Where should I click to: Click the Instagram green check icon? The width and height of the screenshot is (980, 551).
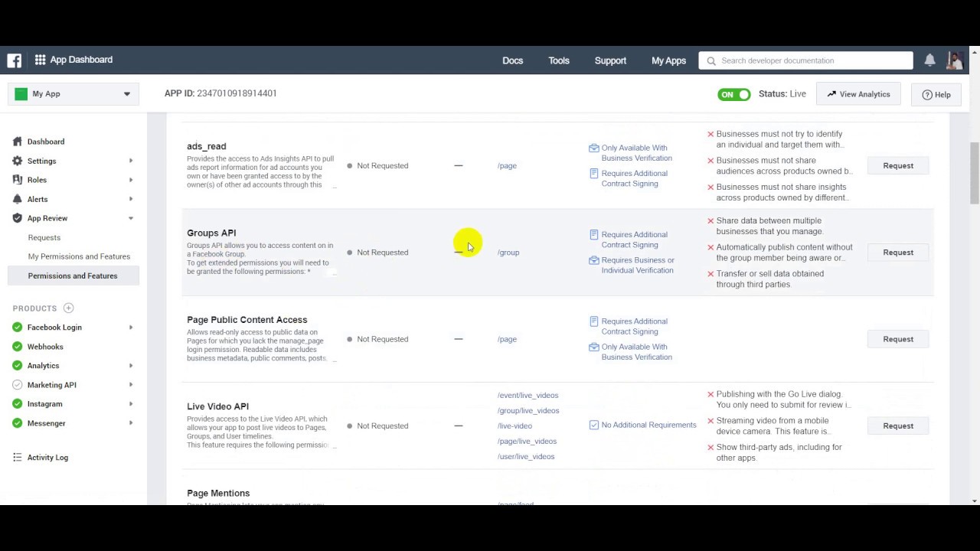click(x=18, y=404)
